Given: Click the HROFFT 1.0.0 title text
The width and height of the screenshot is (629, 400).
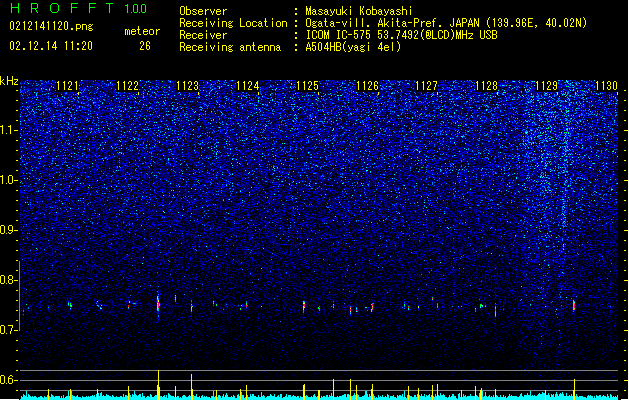Looking at the screenshot, I should coord(79,8).
